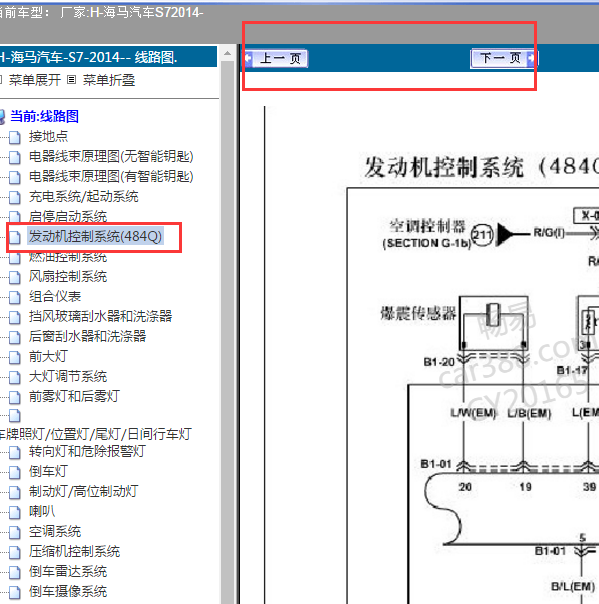Screen dimensions: 599x604
Task: Open 挡风玻璃刮水器和洗涤器 diagram
Action: pos(100,317)
